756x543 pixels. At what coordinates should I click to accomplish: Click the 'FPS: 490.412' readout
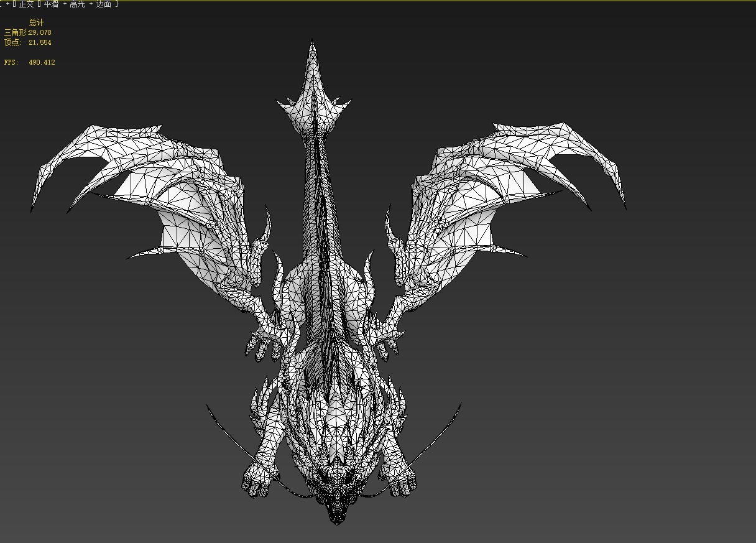(x=30, y=62)
